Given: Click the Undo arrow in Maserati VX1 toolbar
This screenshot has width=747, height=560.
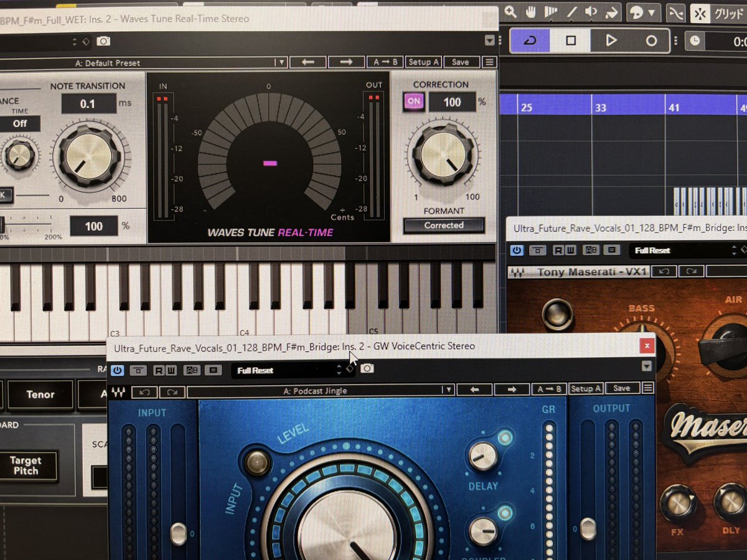Looking at the screenshot, I should coord(664,272).
